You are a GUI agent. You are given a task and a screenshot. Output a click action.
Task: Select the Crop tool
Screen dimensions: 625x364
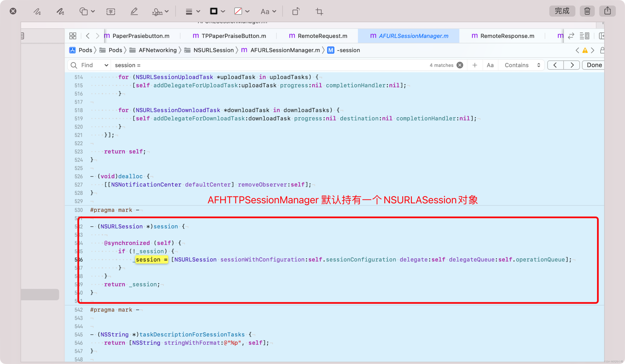319,11
